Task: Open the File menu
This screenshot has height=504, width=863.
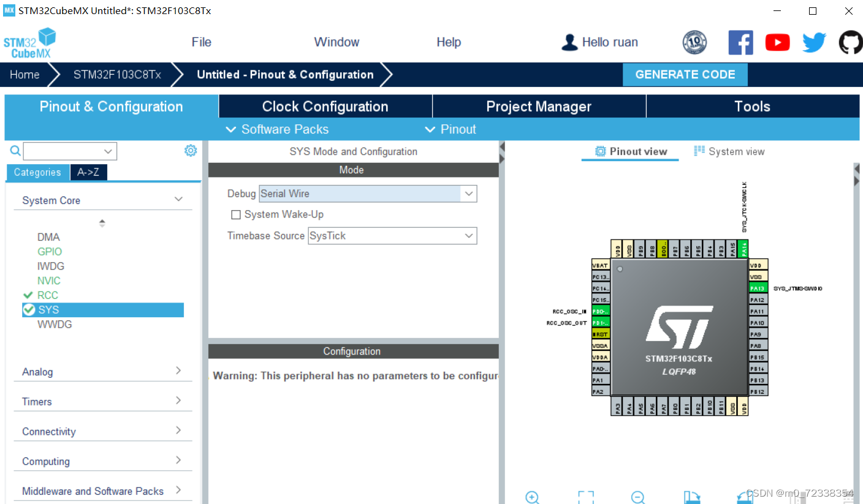Action: 201,42
